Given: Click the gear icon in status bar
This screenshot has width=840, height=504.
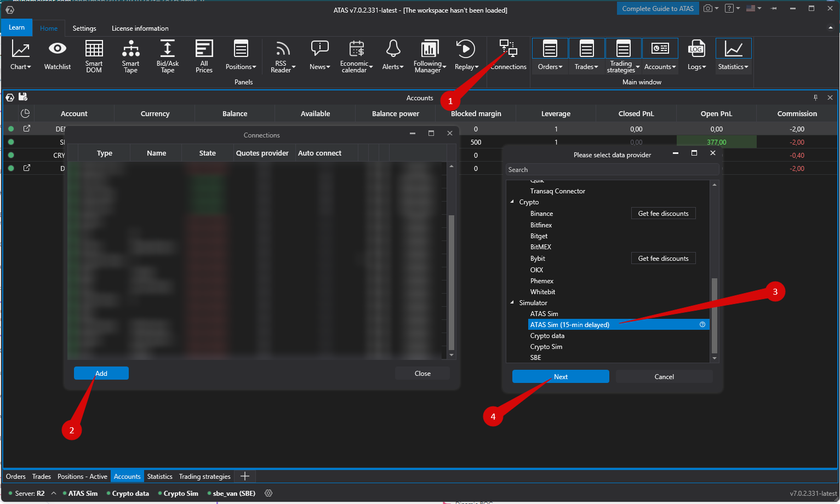Looking at the screenshot, I should click(x=268, y=493).
